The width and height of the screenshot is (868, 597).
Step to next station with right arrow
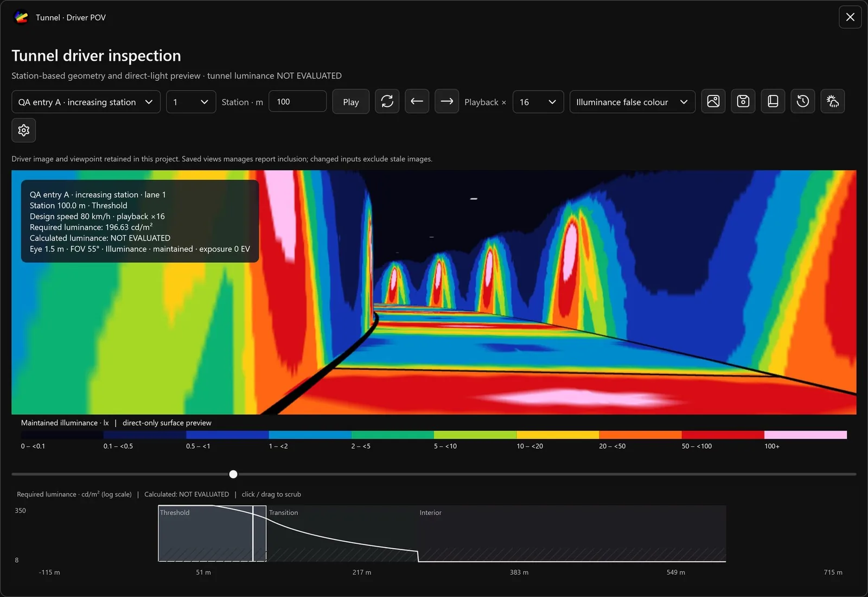click(447, 101)
